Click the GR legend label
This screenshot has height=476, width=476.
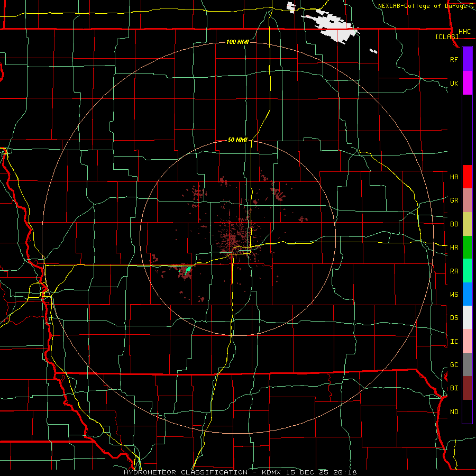pyautogui.click(x=454, y=200)
